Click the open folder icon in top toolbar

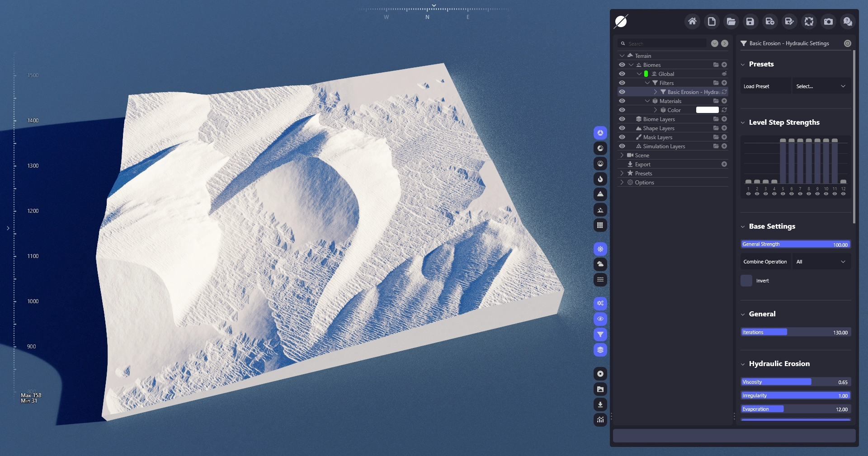click(731, 21)
